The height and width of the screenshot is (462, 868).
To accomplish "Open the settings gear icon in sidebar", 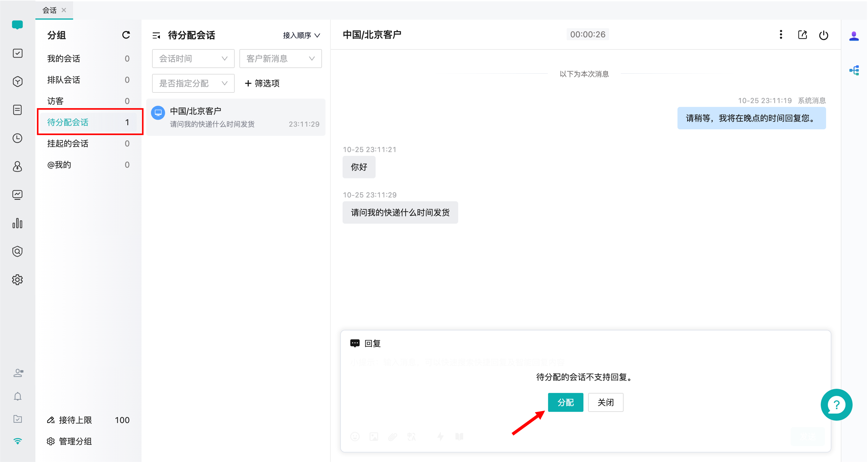I will [18, 280].
